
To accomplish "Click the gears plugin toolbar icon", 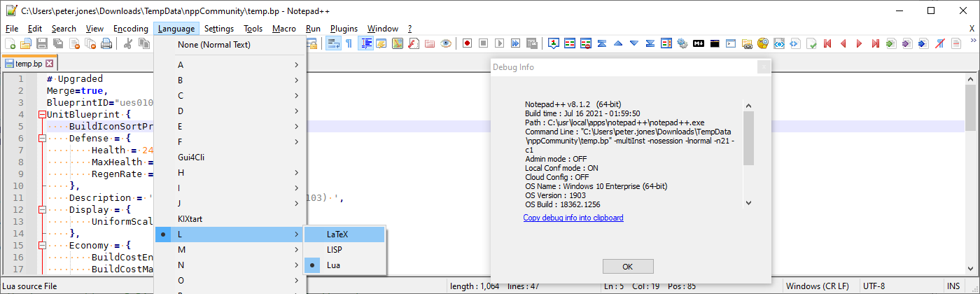I will coord(682,43).
